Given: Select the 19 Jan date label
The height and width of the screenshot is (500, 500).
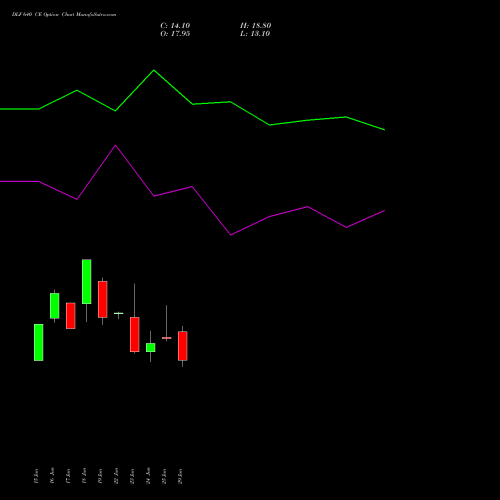Looking at the screenshot, I should pyautogui.click(x=100, y=476).
